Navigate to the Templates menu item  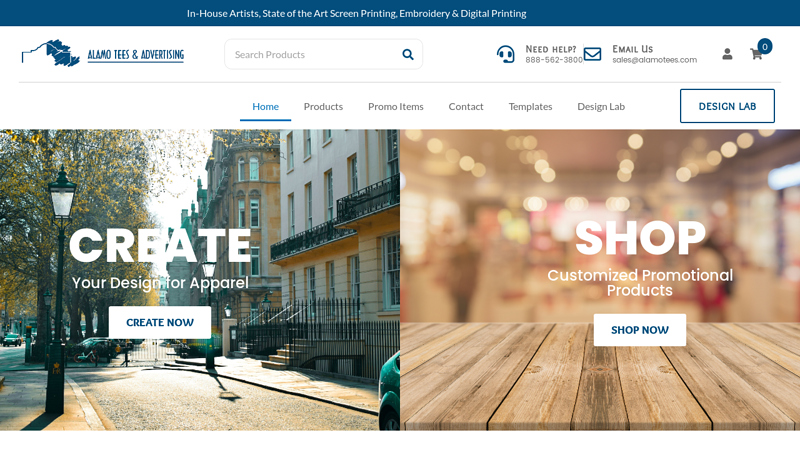coord(530,106)
